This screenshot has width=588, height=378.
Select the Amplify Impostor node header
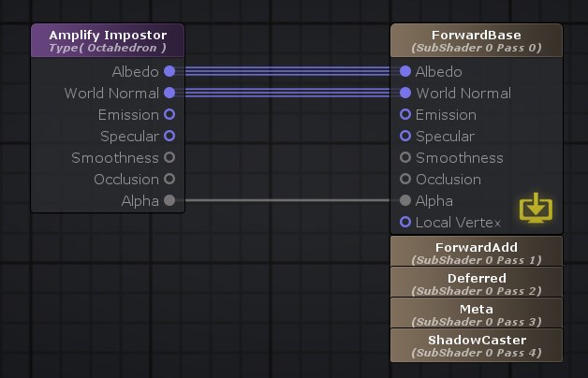[x=107, y=40]
